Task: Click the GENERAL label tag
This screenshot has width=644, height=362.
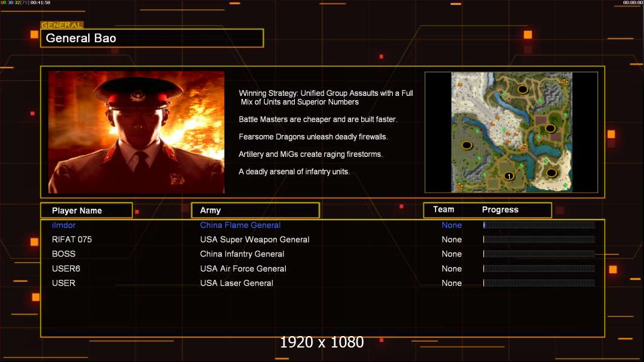Action: click(62, 25)
